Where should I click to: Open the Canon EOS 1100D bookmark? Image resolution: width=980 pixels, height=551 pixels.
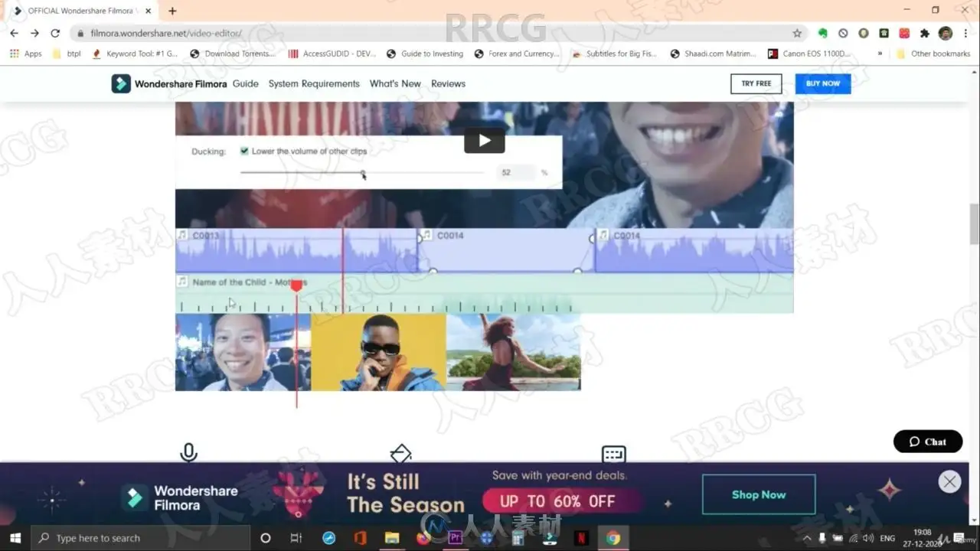tap(809, 54)
